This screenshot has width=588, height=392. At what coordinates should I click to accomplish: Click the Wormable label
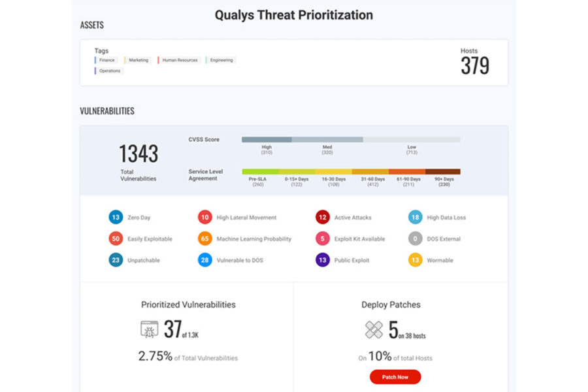(440, 260)
